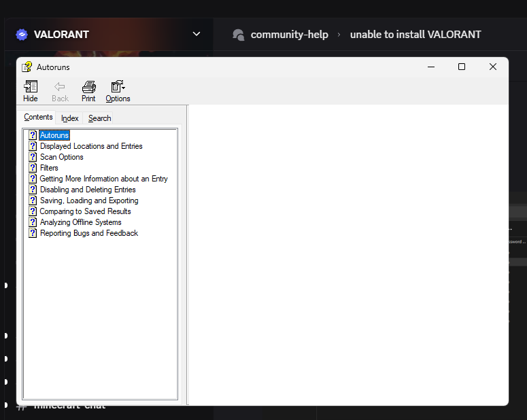This screenshot has height=420, width=527.
Task: Click the VALORANT server badge icon
Action: (x=22, y=34)
